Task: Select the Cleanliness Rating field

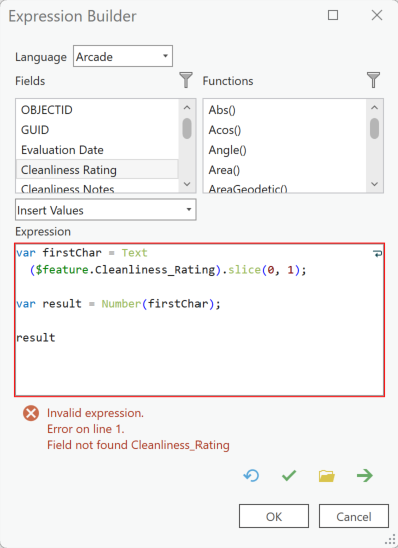Action: pos(97,170)
